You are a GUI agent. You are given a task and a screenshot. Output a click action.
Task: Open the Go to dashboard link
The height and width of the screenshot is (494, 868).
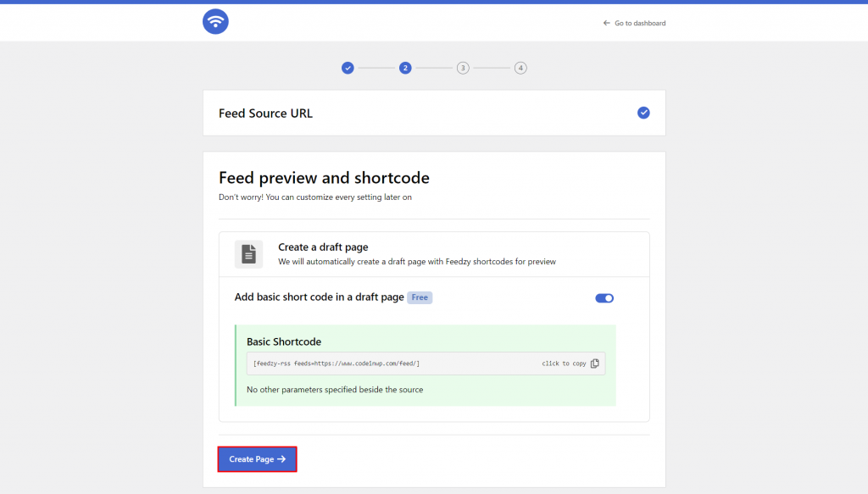point(639,23)
